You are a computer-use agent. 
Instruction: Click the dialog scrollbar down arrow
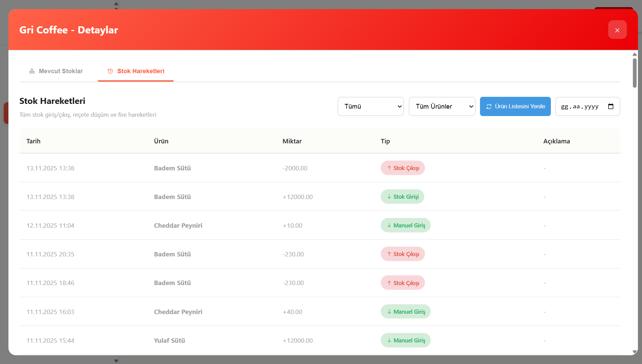click(635, 352)
